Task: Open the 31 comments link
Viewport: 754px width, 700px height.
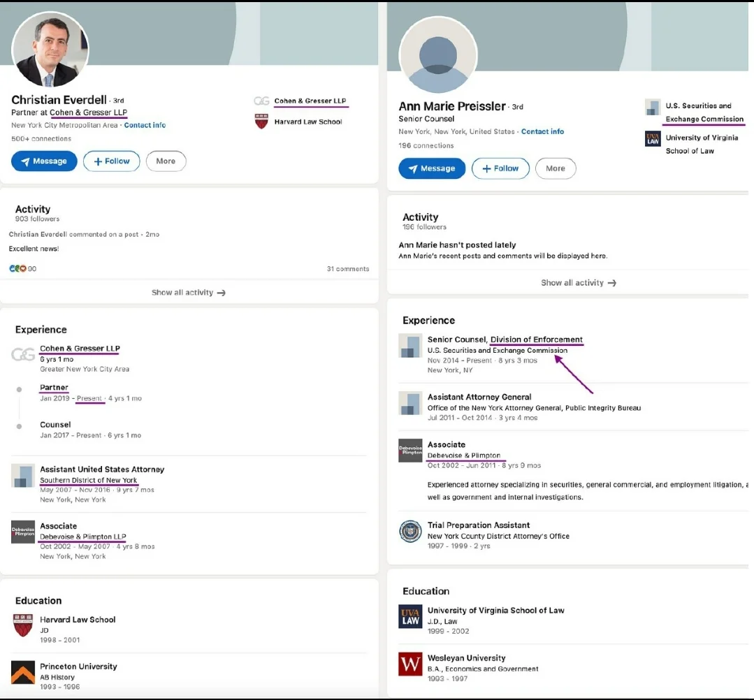Action: tap(347, 269)
